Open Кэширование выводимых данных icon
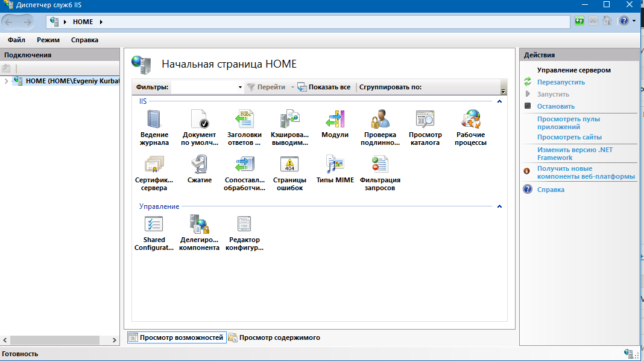 pyautogui.click(x=289, y=127)
